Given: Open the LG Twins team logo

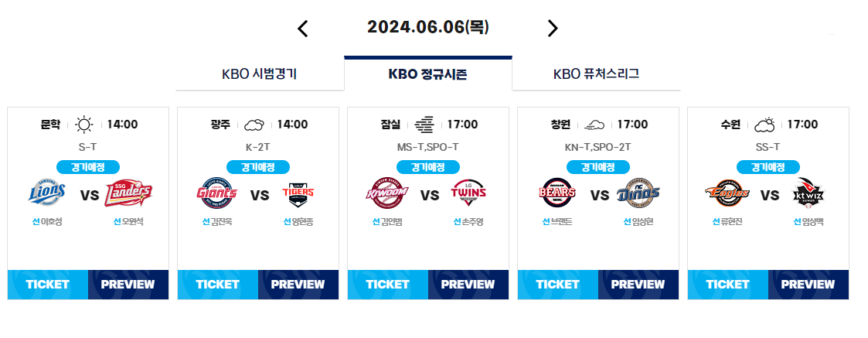Looking at the screenshot, I should pyautogui.click(x=468, y=193).
